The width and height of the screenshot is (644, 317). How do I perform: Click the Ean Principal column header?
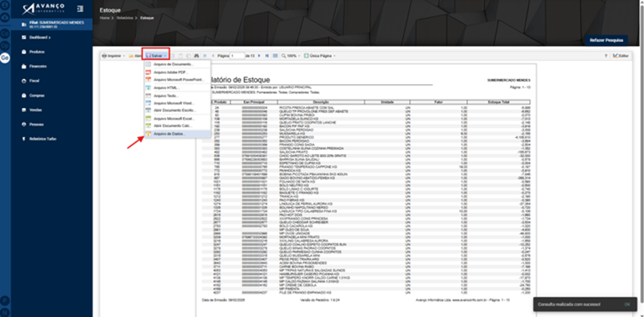pyautogui.click(x=254, y=102)
